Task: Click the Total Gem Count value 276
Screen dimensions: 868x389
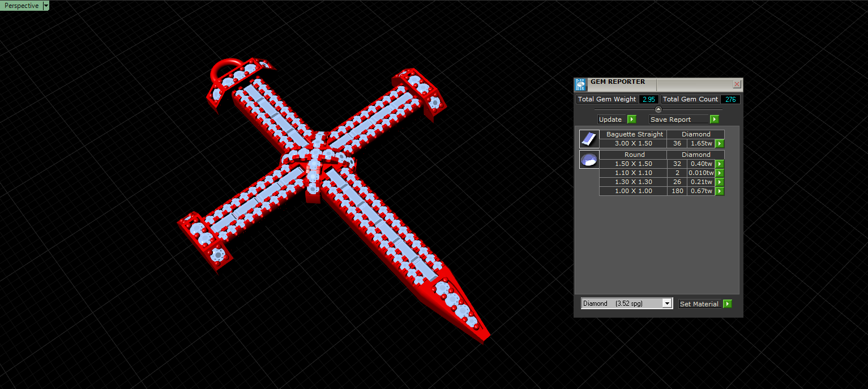Action: [730, 99]
